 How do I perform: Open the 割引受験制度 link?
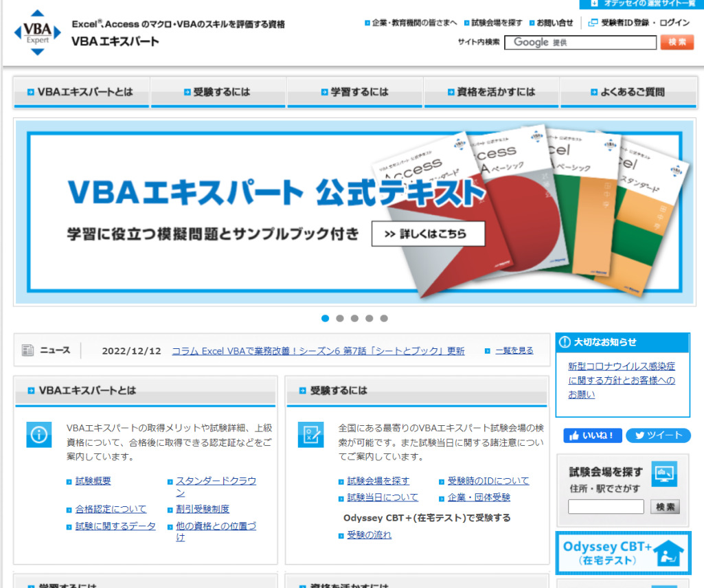[x=203, y=510]
